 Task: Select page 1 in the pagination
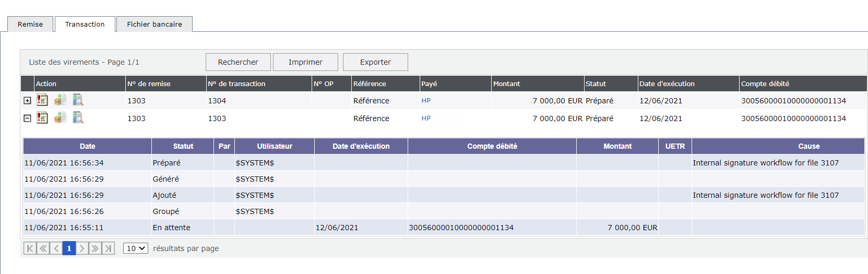[x=69, y=248]
